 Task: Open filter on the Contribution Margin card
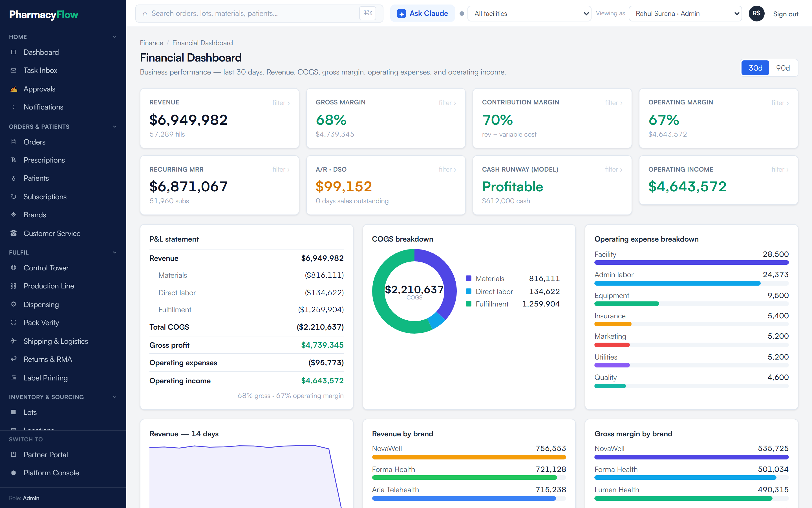tap(614, 103)
